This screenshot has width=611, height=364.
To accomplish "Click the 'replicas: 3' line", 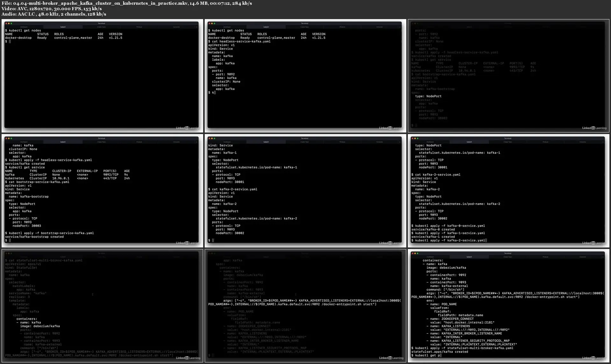I will click(x=19, y=297).
